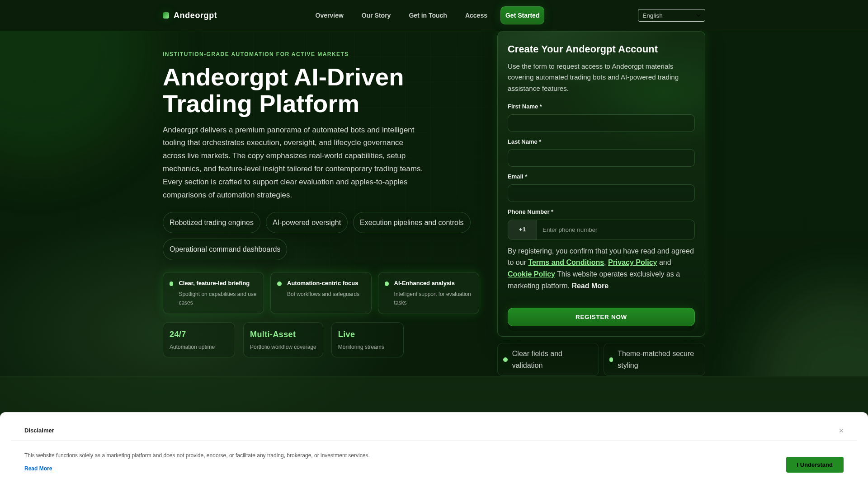
Task: Click the Multi-Asset stat card
Action: click(283, 340)
